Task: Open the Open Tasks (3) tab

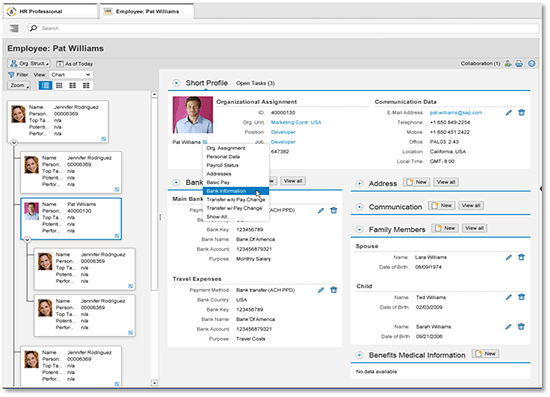Action: coord(255,83)
